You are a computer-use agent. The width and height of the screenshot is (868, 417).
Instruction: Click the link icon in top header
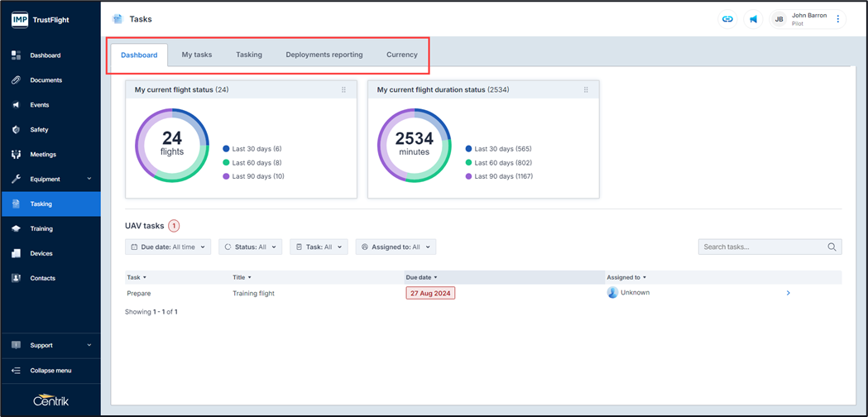pyautogui.click(x=727, y=19)
